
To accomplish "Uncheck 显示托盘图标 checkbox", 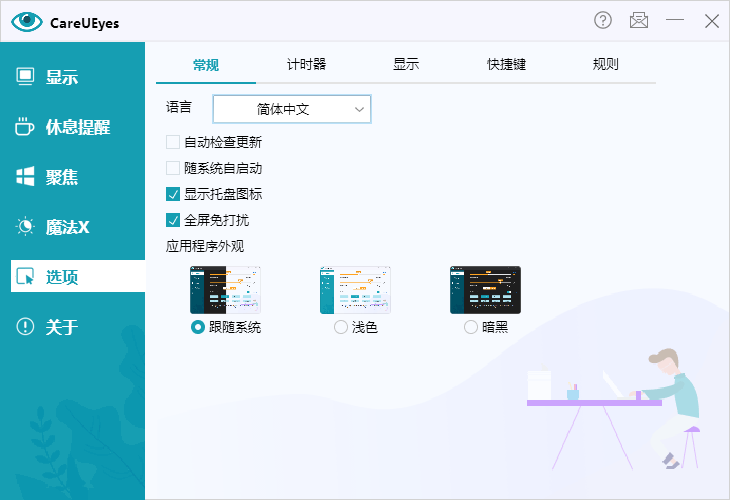I will click(x=173, y=194).
